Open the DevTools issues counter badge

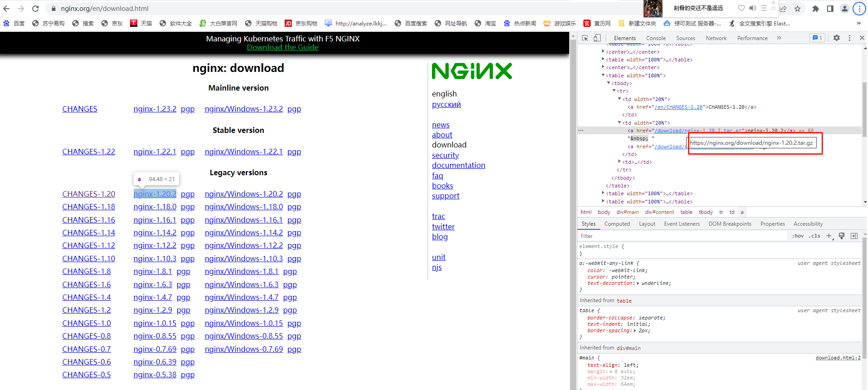point(817,38)
